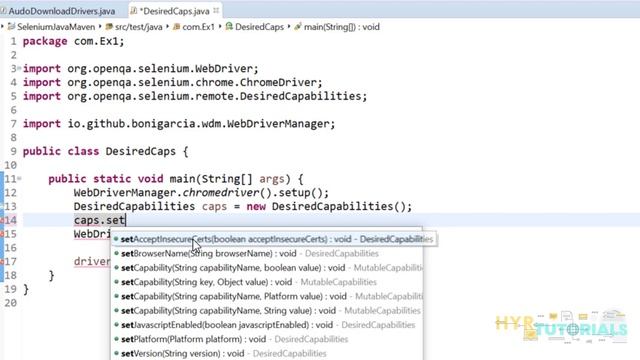
Task: Click the method icon before main breadcrumb
Action: click(298, 27)
